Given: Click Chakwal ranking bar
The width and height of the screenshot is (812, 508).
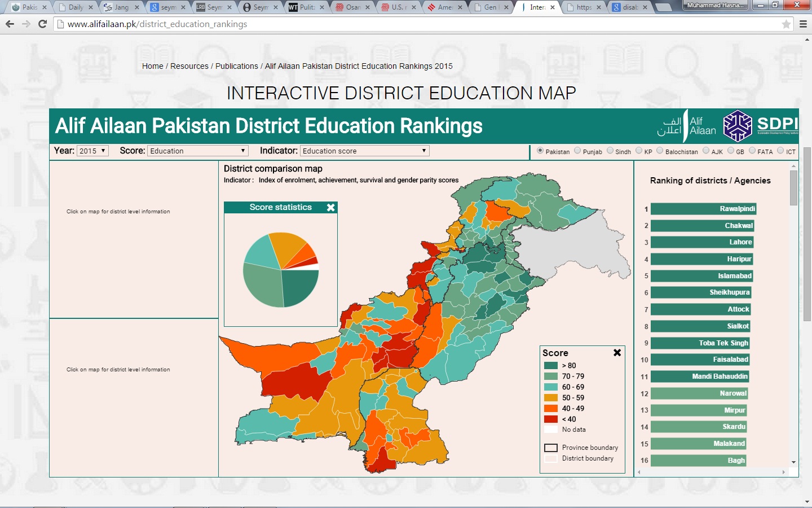Looking at the screenshot, I should pyautogui.click(x=703, y=226).
